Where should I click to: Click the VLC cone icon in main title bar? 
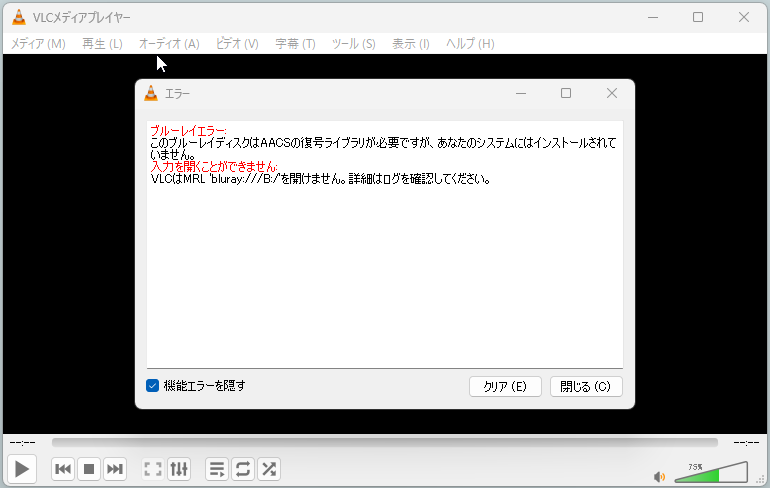click(x=19, y=17)
